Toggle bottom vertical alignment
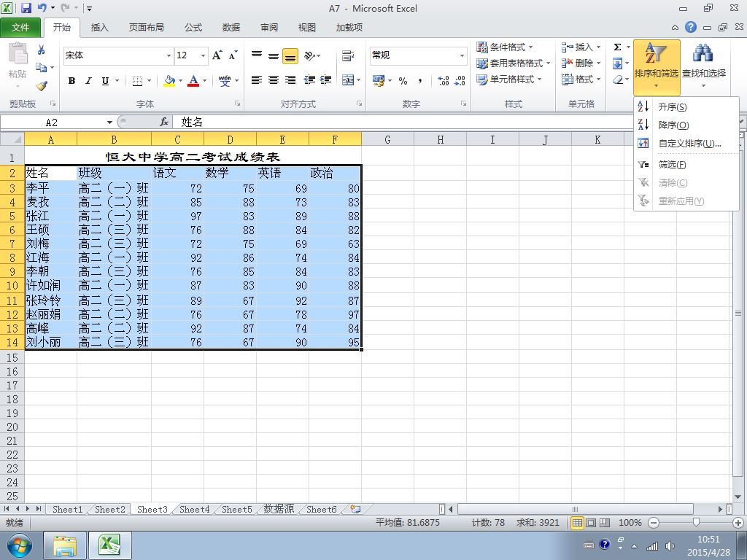Viewport: 747px width, 560px height. point(290,55)
